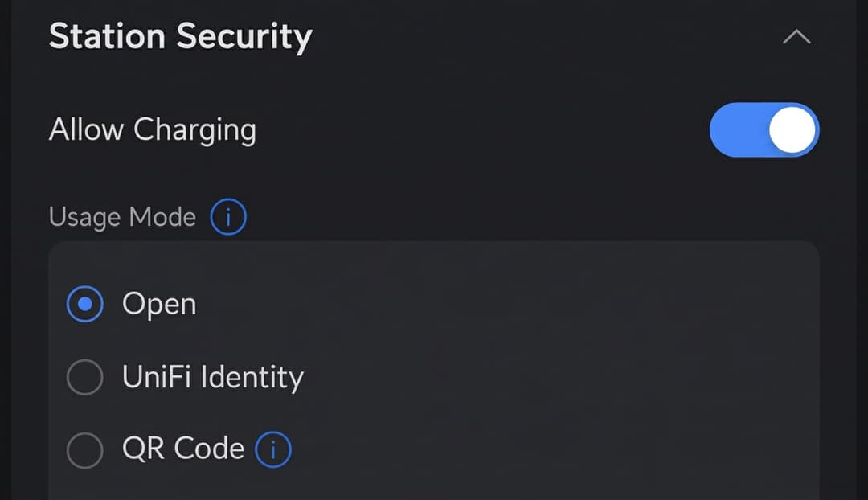This screenshot has width=868, height=500.
Task: Tap the blue dot inside Open radio
Action: (x=84, y=304)
